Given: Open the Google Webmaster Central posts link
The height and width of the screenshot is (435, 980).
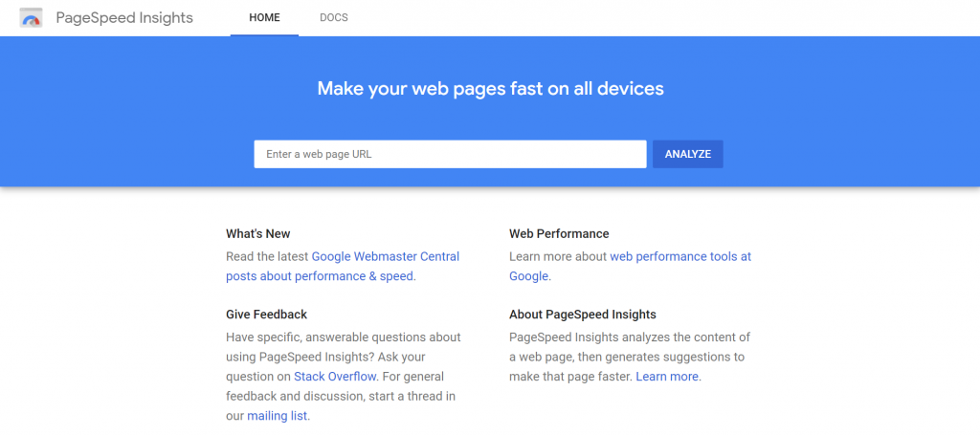Looking at the screenshot, I should point(385,256).
